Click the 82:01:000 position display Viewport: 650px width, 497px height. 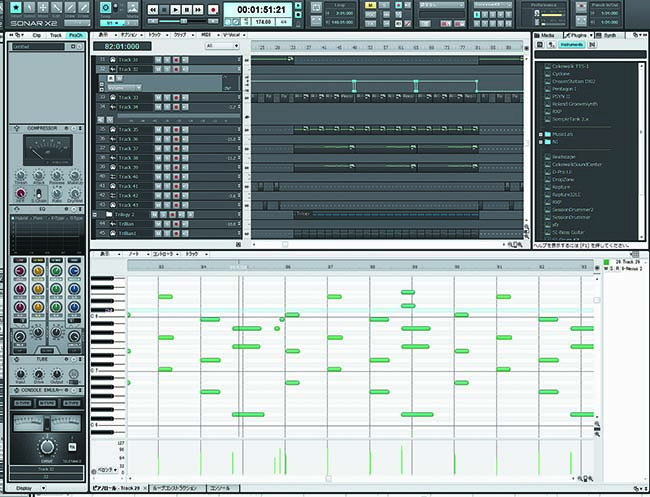click(122, 46)
